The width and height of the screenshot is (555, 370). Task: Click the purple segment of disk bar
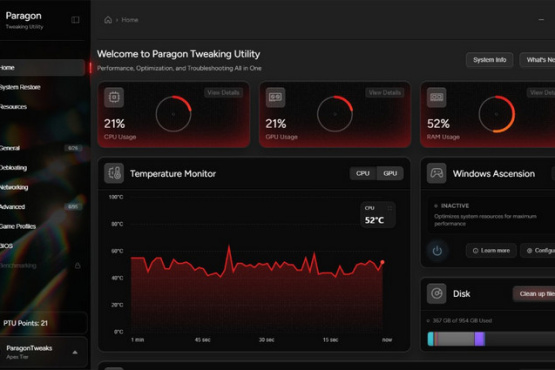(x=480, y=339)
